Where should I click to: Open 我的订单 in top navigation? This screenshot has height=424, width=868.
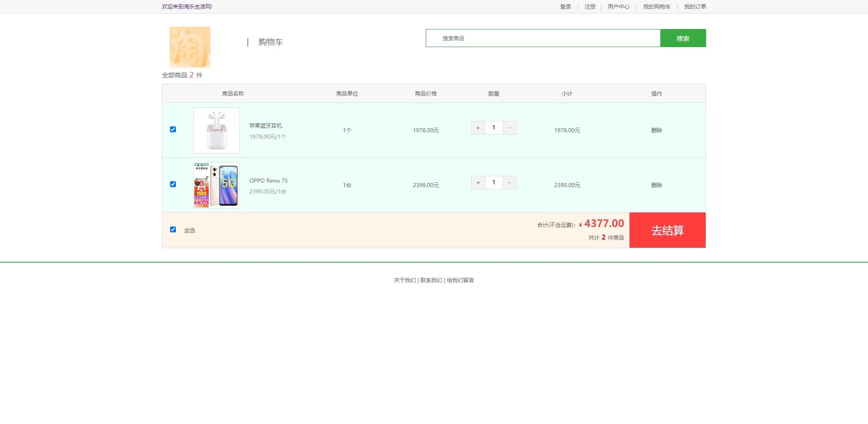(695, 7)
